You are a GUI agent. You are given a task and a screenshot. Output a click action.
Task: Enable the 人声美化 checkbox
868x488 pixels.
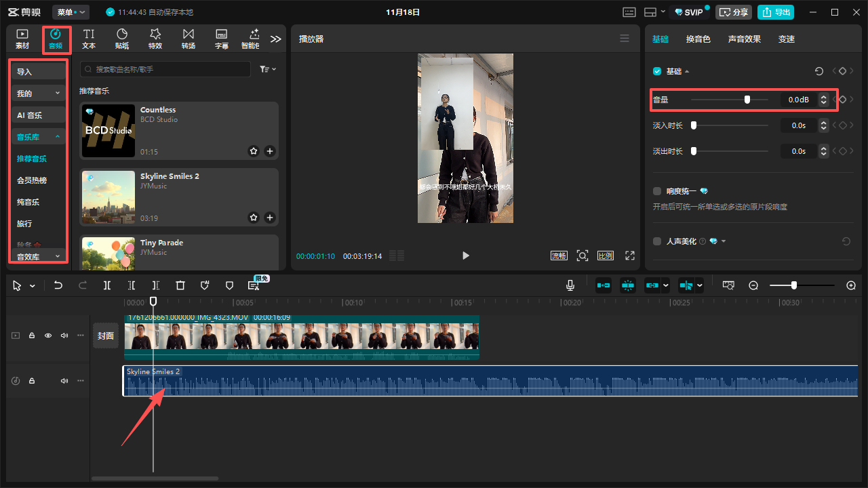[x=657, y=241]
